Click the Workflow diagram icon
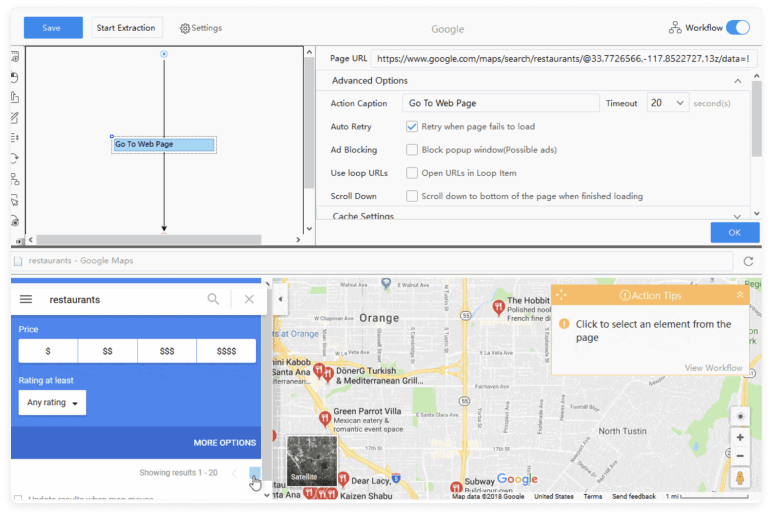 tap(675, 28)
